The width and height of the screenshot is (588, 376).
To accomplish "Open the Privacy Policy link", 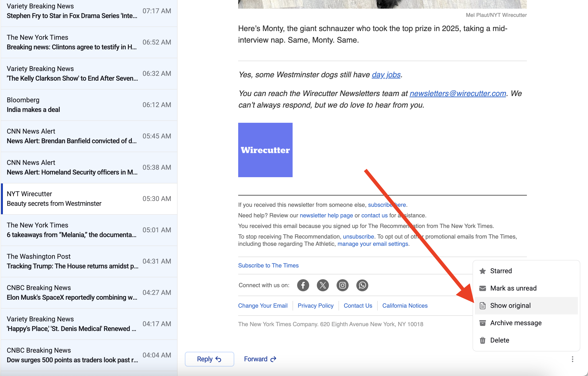I will pyautogui.click(x=315, y=305).
